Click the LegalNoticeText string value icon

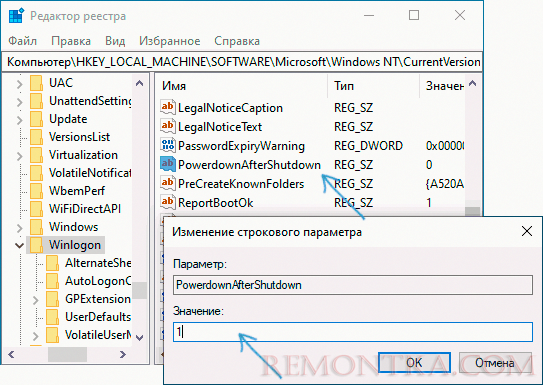point(168,126)
